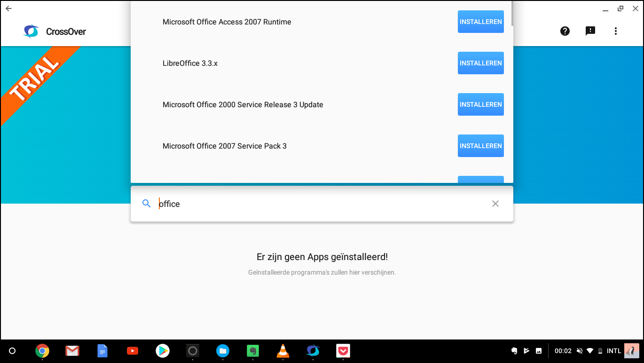644x363 pixels.
Task: Open the ChromeOS launcher circle
Action: pyautogui.click(x=12, y=351)
